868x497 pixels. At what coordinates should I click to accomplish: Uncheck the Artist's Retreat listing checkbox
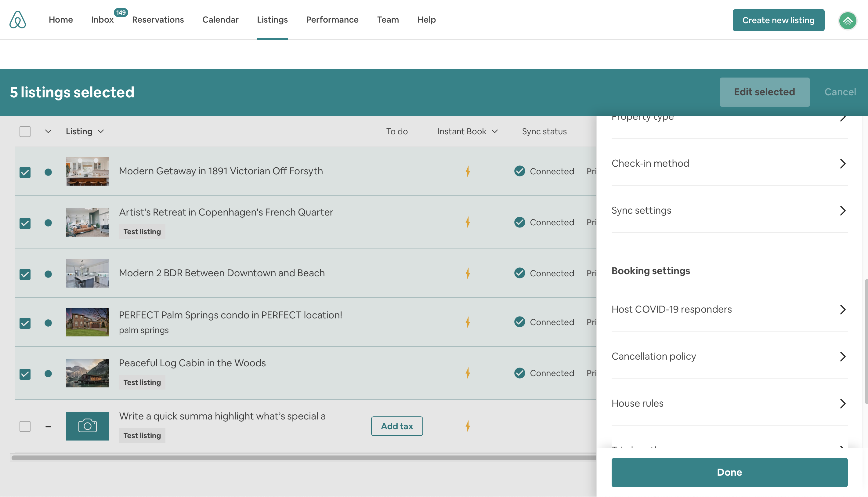pos(25,223)
